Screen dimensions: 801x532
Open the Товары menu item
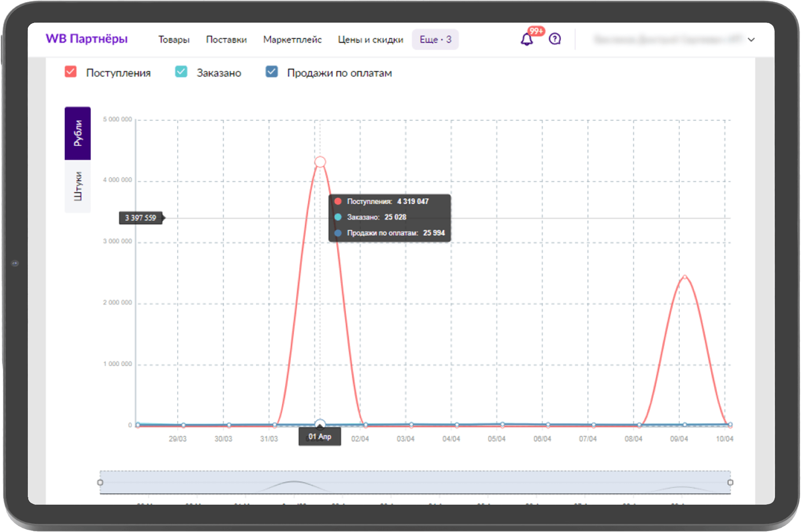[x=174, y=40]
